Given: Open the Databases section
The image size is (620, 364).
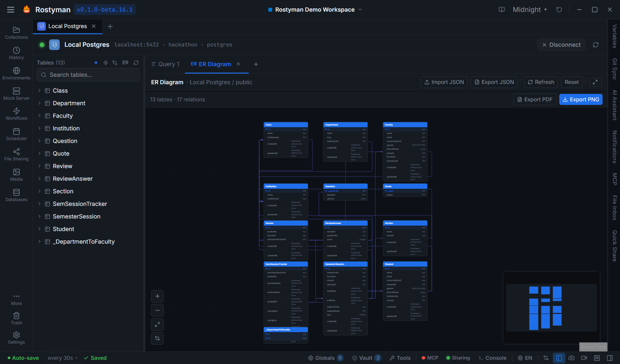Looking at the screenshot, I should point(16,195).
